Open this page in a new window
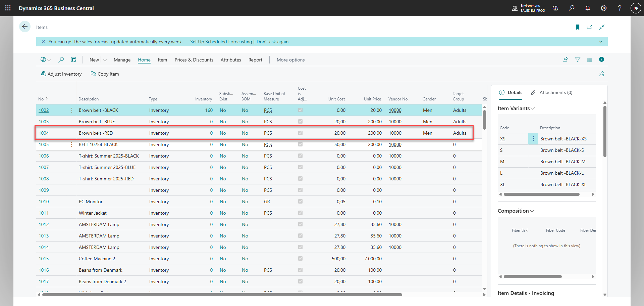Screen dimensions: 644x306 coord(589,27)
